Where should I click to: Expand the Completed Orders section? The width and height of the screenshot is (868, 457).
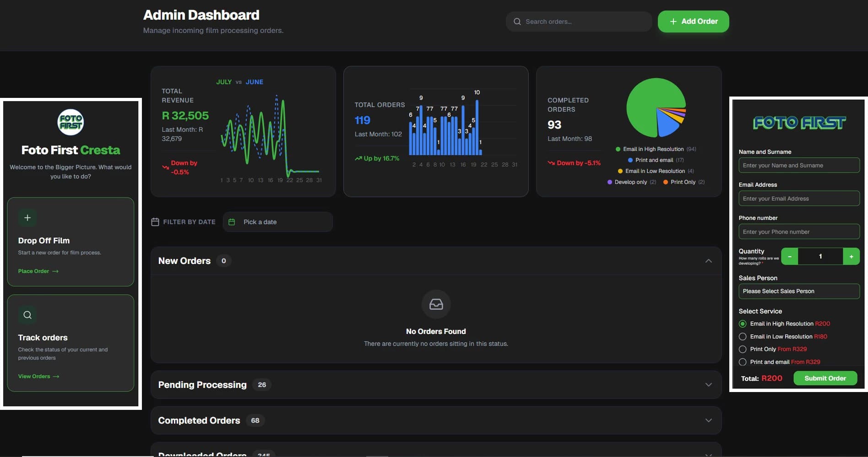pos(709,420)
